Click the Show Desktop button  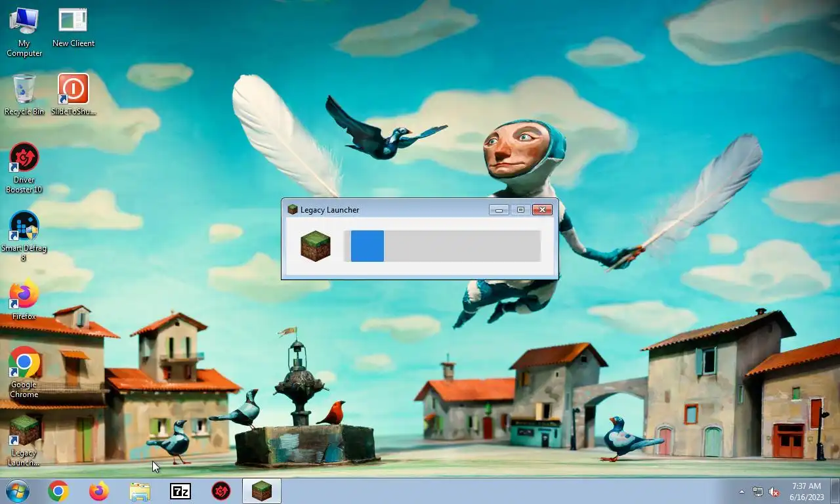click(x=835, y=491)
